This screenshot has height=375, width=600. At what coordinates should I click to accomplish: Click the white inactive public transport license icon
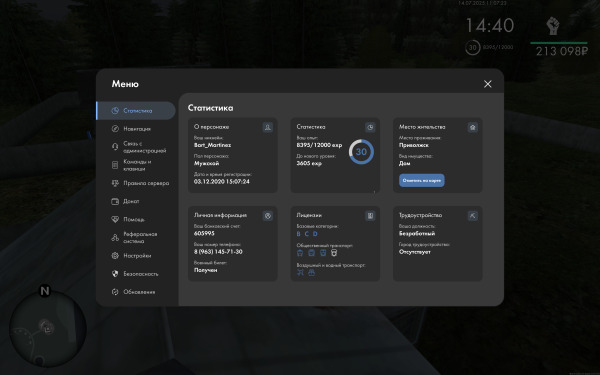tap(334, 253)
